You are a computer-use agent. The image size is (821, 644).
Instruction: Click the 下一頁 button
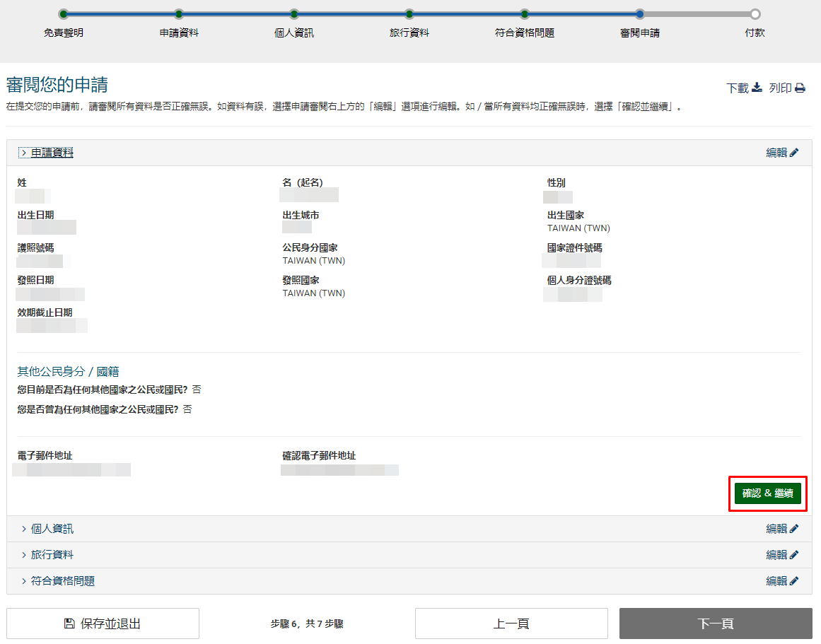[x=716, y=623]
